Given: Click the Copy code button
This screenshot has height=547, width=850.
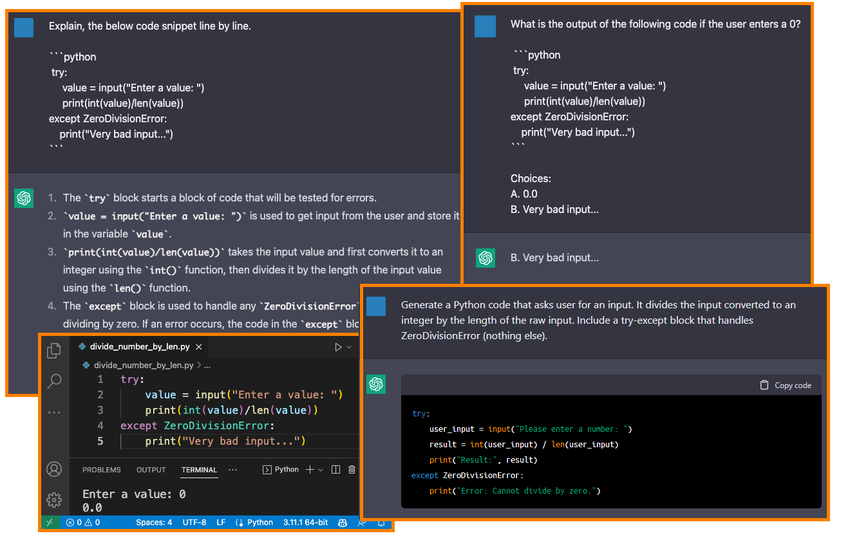Looking at the screenshot, I should tap(785, 385).
